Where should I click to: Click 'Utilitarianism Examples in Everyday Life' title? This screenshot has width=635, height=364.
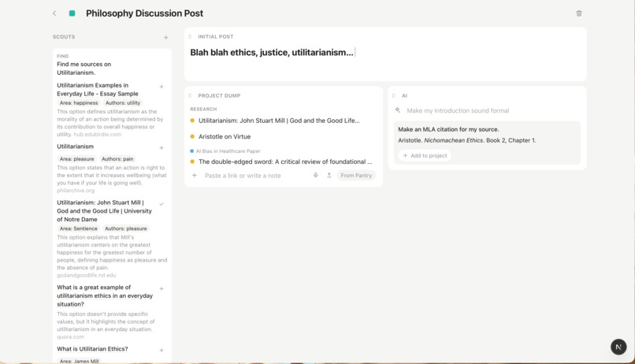97,90
